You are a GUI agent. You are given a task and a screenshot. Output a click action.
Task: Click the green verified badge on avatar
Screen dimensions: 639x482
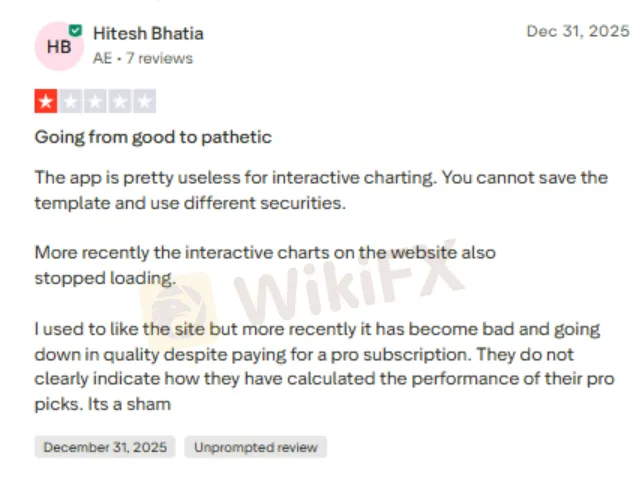[75, 31]
